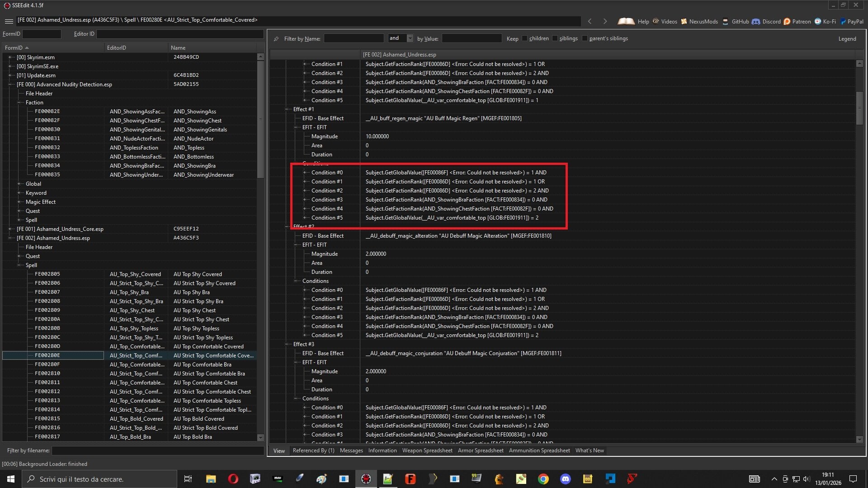
Task: Toggle the Keep children checkbox
Action: [x=524, y=38]
